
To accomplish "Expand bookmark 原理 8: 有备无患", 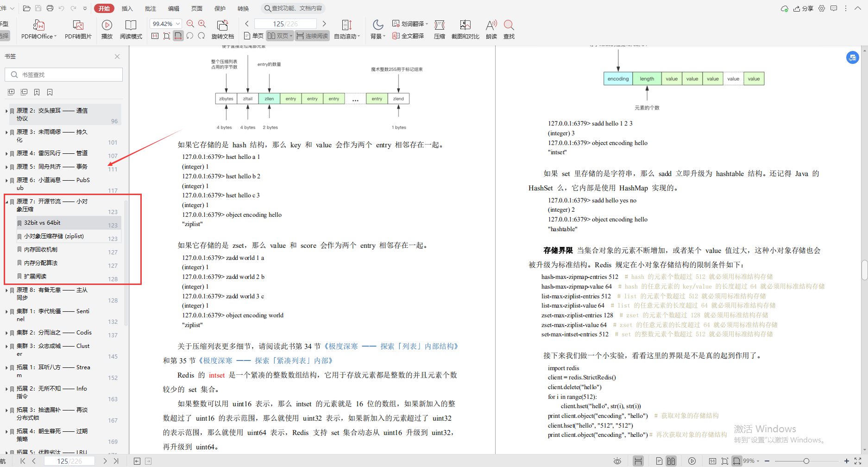I will pyautogui.click(x=6, y=290).
